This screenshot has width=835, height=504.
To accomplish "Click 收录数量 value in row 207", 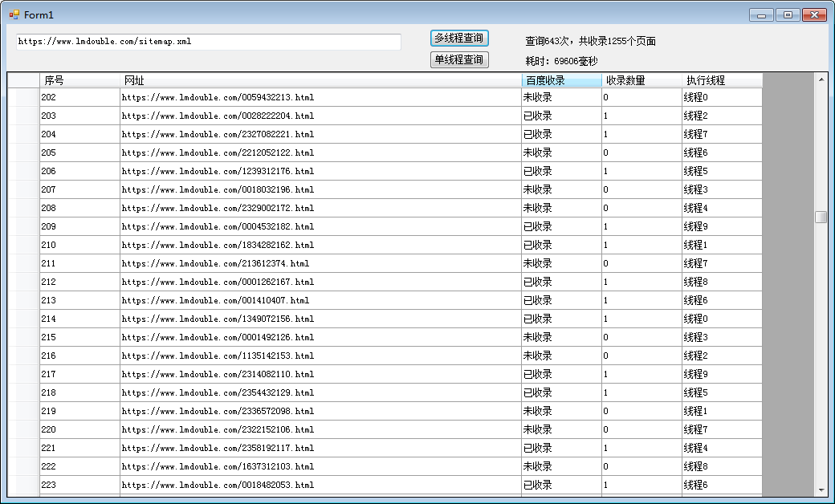I will [642, 189].
